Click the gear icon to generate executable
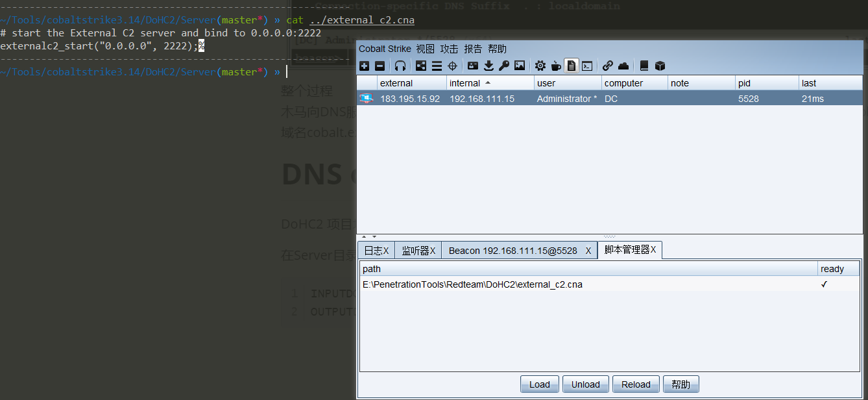 pyautogui.click(x=540, y=66)
